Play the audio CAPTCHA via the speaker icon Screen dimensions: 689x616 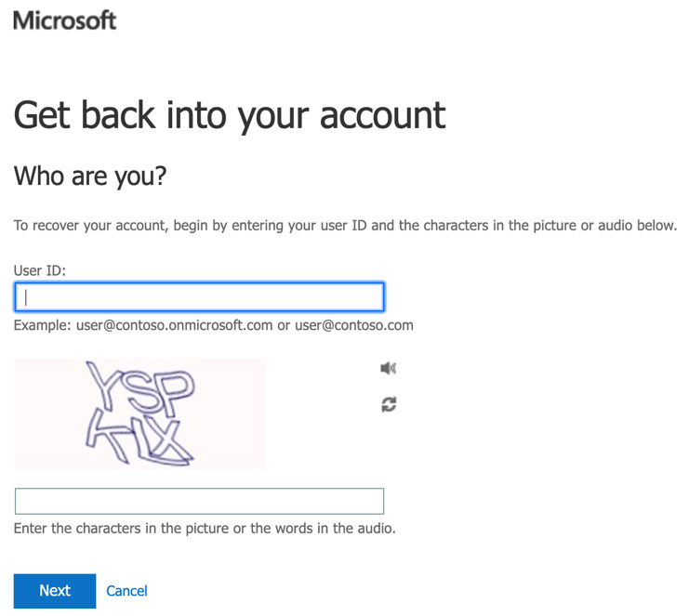tap(389, 369)
